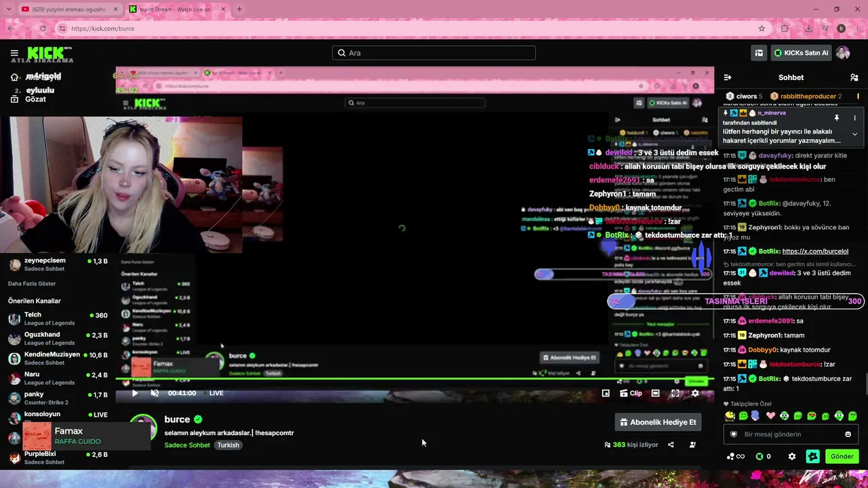Click ciwors in the gifter leaderboard
This screenshot has height=488, width=868.
[744, 96]
